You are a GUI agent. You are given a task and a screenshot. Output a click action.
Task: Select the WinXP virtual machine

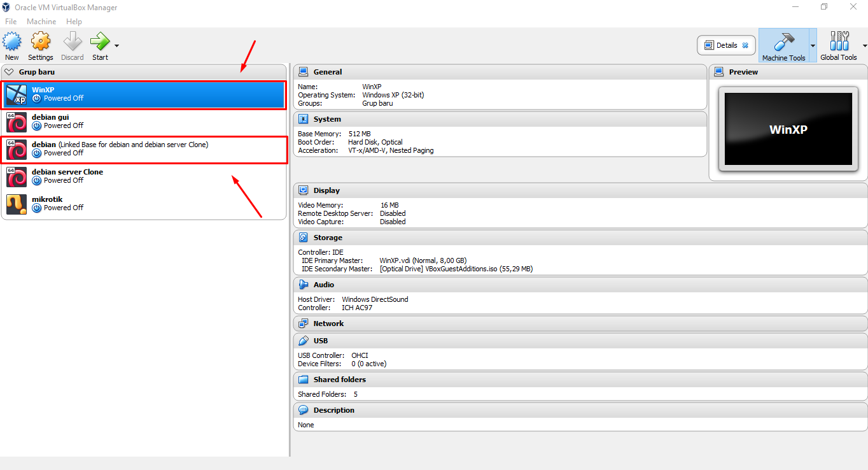144,94
